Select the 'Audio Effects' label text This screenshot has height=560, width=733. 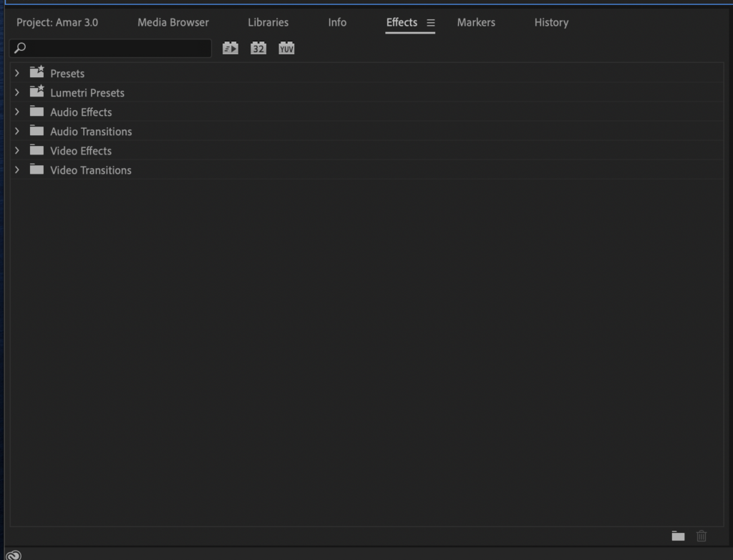(81, 112)
